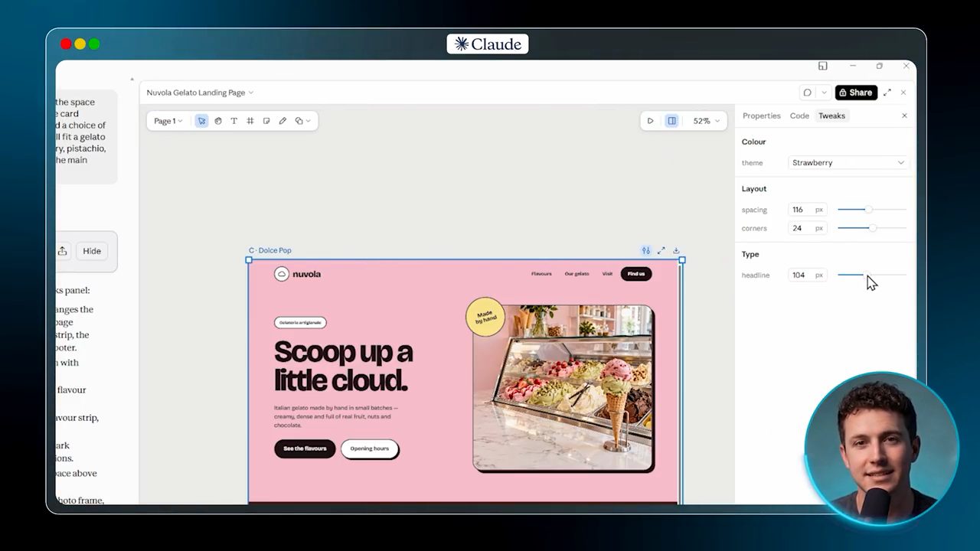Pick the sticky note tool
The height and width of the screenshot is (551, 980).
pyautogui.click(x=266, y=121)
